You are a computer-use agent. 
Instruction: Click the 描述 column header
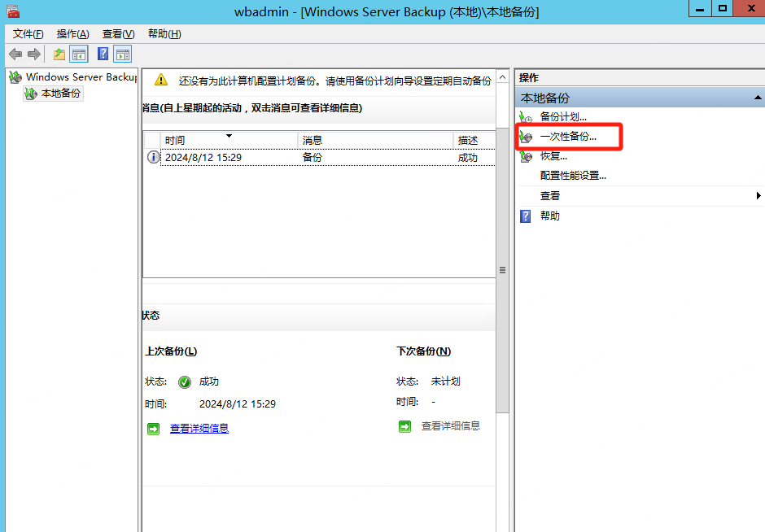[x=474, y=141]
